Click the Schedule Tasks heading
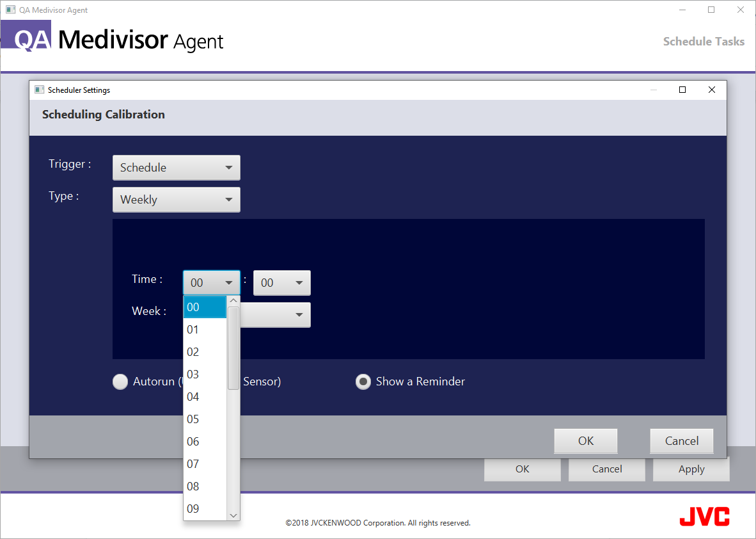Viewport: 756px width, 539px height. [704, 42]
